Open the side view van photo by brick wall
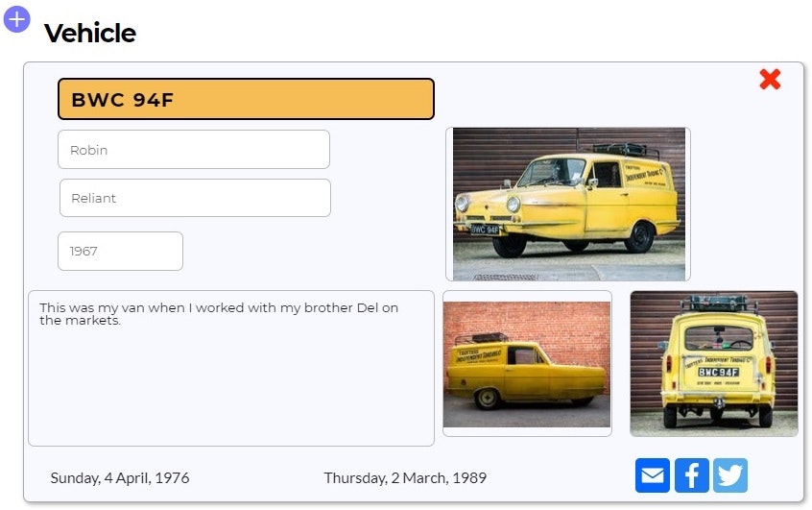 (x=527, y=363)
